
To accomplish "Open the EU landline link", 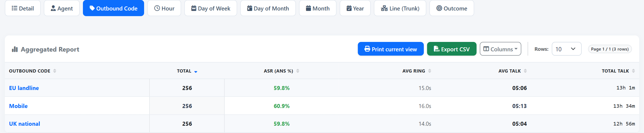I will pos(24,88).
